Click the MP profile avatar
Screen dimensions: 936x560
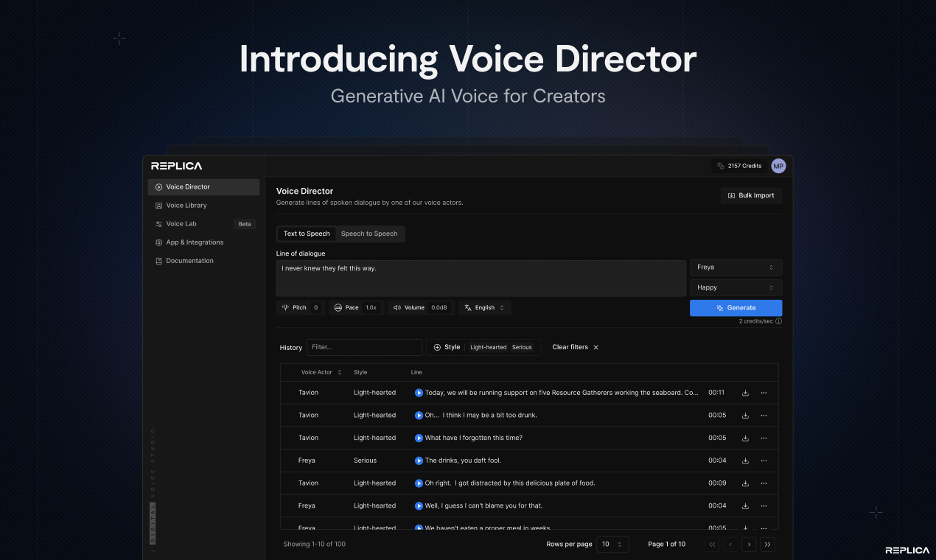point(778,166)
